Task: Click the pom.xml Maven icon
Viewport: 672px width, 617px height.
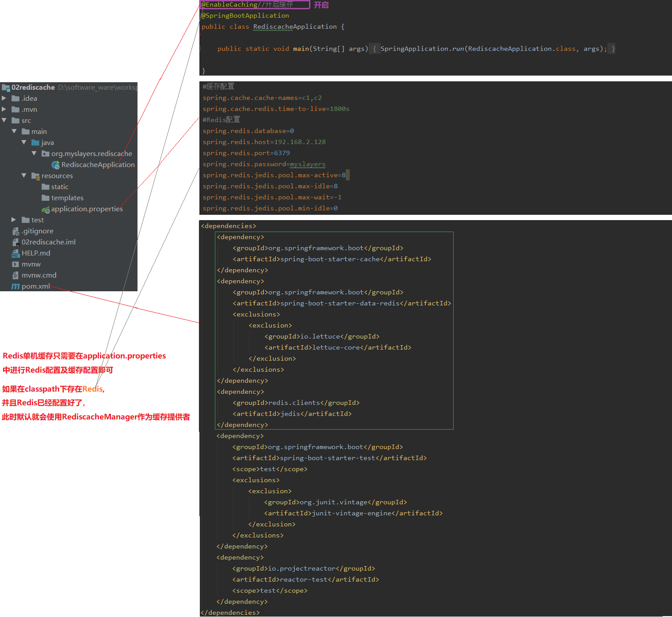Action: (15, 286)
